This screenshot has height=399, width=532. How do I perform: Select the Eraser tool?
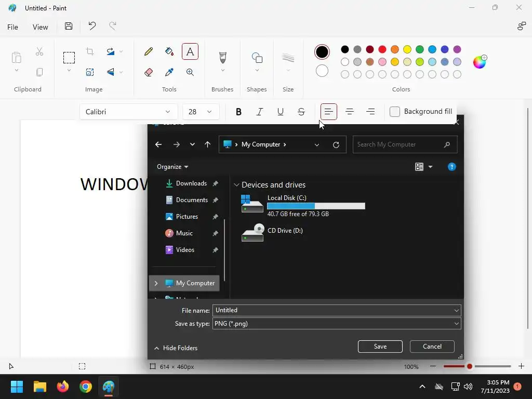(148, 72)
